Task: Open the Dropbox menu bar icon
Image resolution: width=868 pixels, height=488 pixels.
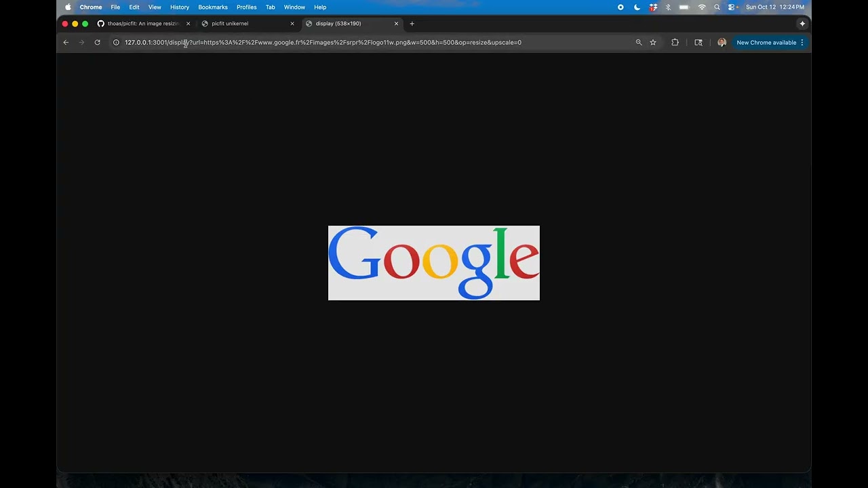Action: (653, 7)
